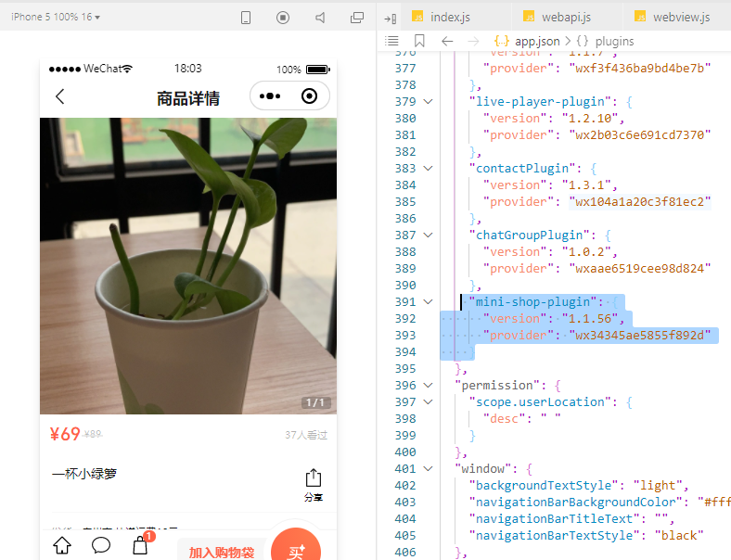Click the 37人看过 view count

coord(306,435)
